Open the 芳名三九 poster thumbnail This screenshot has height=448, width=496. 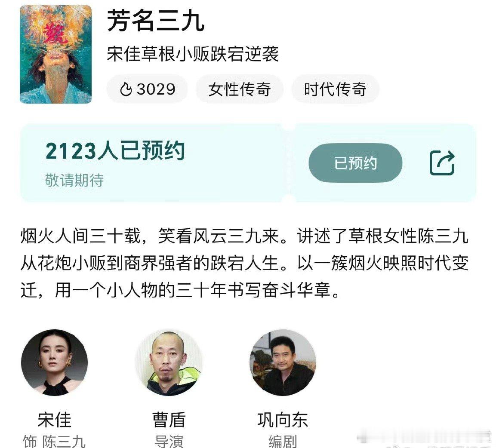coord(55,54)
